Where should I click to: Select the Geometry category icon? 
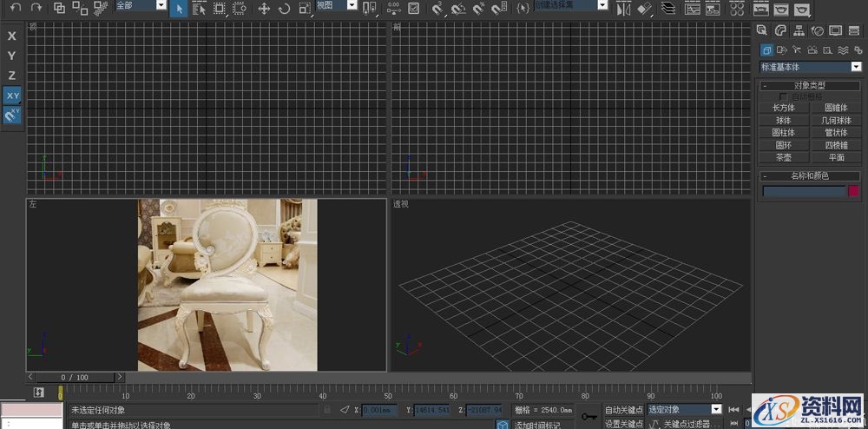pyautogui.click(x=766, y=50)
